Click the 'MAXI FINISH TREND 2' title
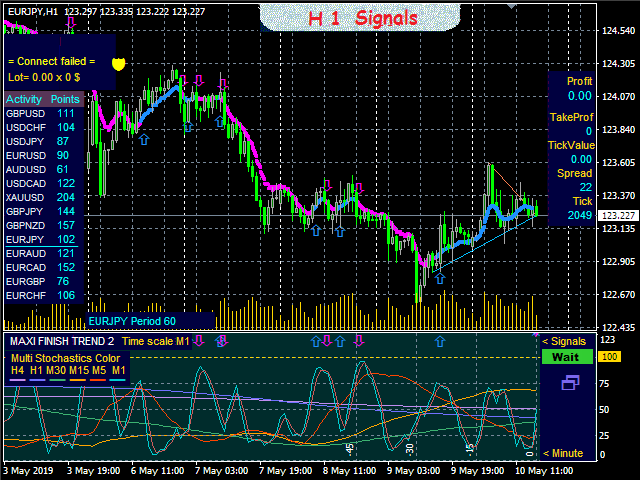Viewport: 640px width, 480px height. tap(62, 341)
